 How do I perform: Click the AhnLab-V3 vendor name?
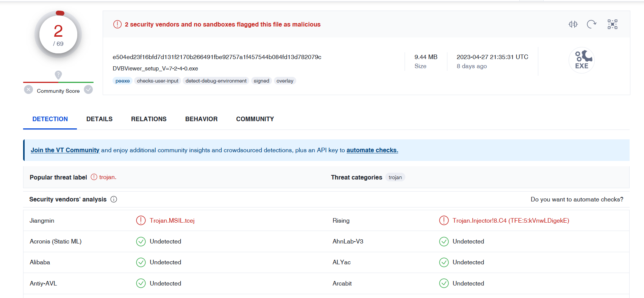[348, 242]
